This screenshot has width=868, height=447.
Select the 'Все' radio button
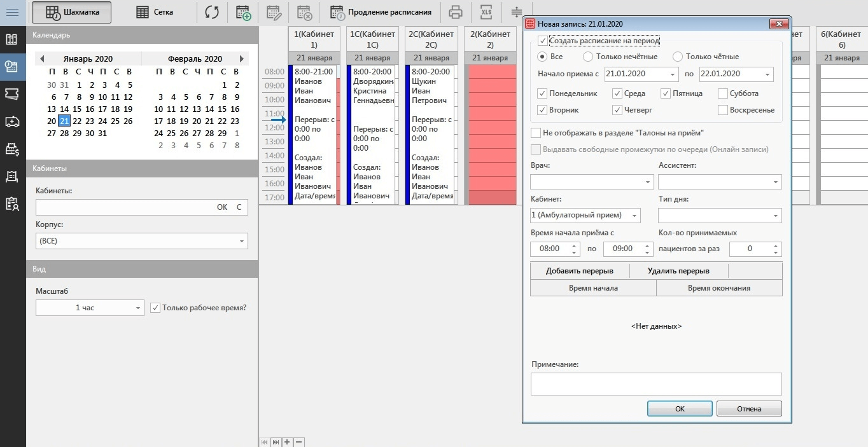[543, 57]
